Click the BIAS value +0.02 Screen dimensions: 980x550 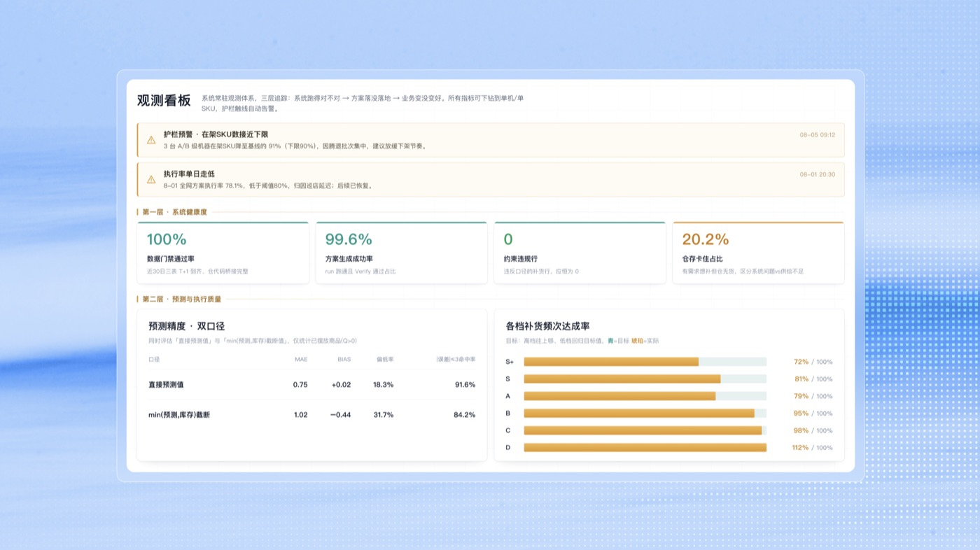point(341,385)
